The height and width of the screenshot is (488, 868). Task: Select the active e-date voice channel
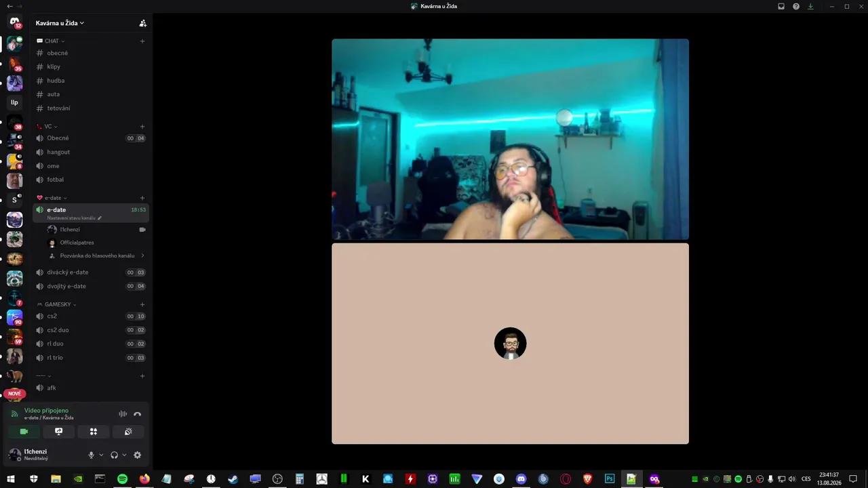click(x=91, y=213)
